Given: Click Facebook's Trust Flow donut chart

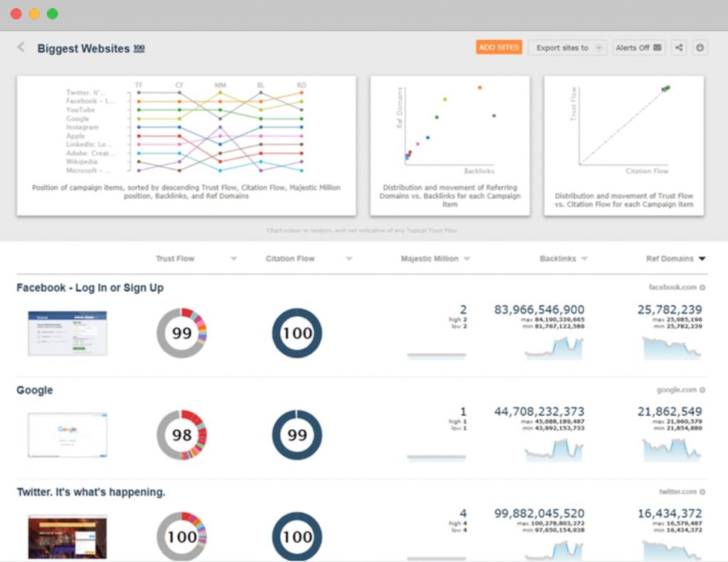Looking at the screenshot, I should tap(182, 333).
